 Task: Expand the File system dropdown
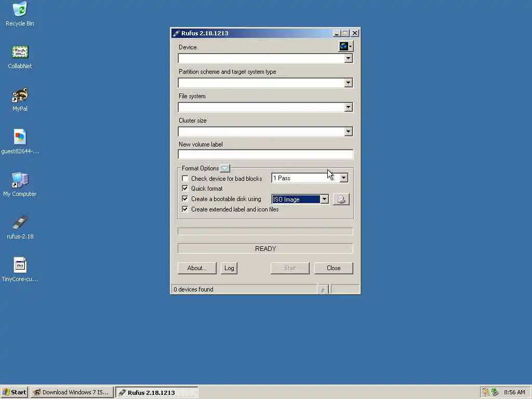[348, 107]
